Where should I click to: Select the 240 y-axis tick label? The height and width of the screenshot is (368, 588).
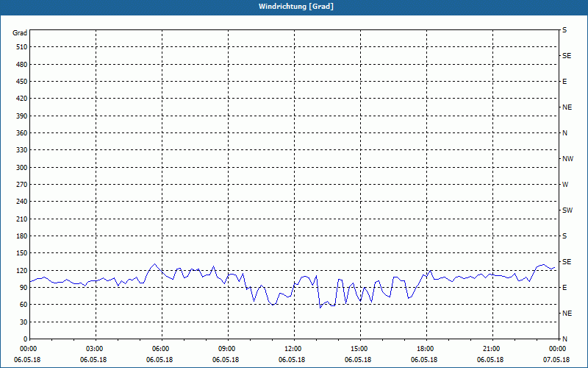pyautogui.click(x=22, y=202)
